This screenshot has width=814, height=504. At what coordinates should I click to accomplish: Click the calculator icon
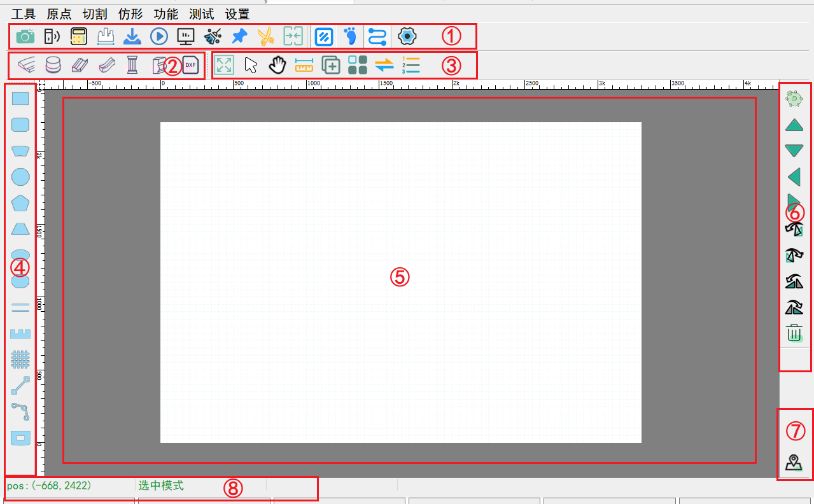pyautogui.click(x=79, y=36)
